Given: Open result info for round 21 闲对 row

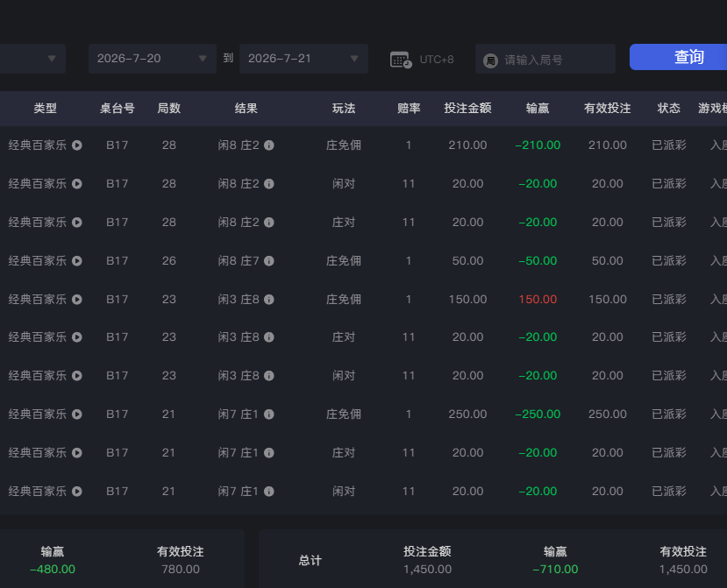Looking at the screenshot, I should [x=269, y=491].
